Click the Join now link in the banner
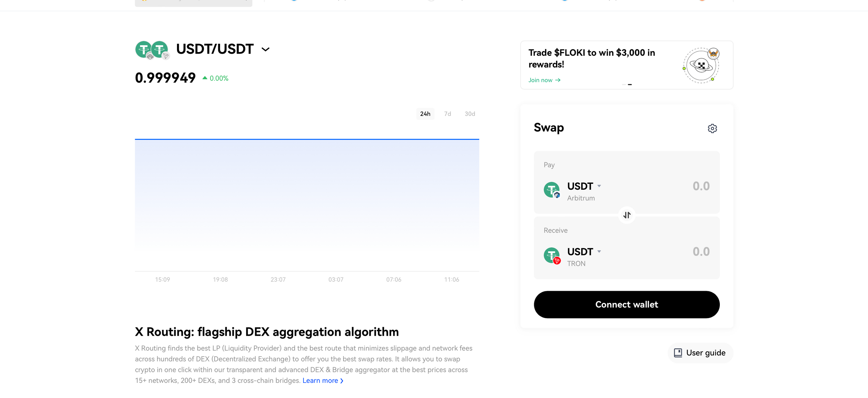868x398 pixels. pyautogui.click(x=544, y=80)
